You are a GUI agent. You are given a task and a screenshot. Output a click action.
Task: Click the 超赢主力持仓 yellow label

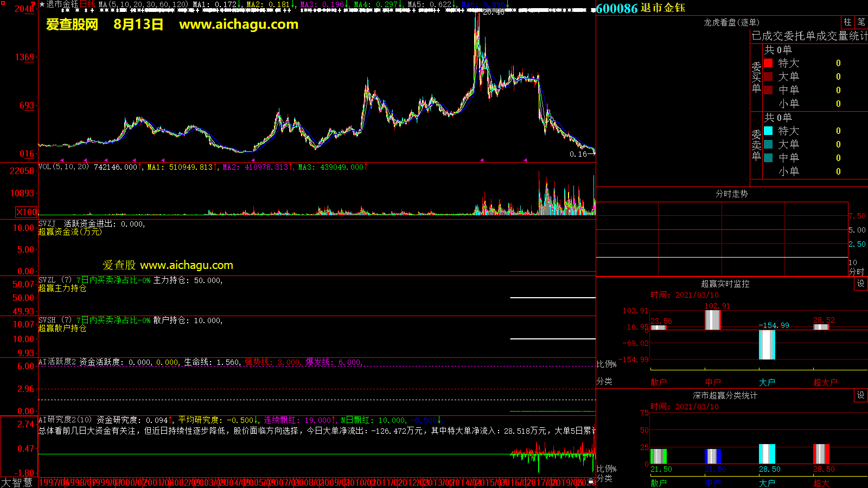pyautogui.click(x=62, y=288)
